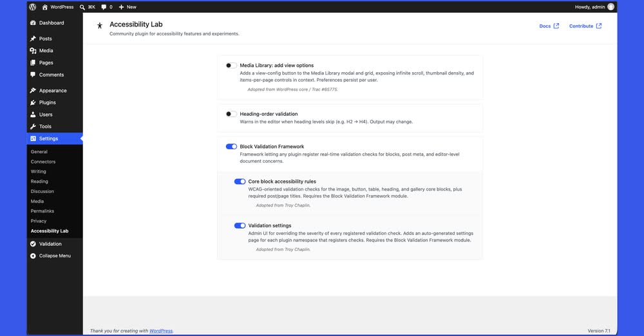Screen dimensions: 644x336
Task: Click the New button in admin bar
Action: click(128, 7)
